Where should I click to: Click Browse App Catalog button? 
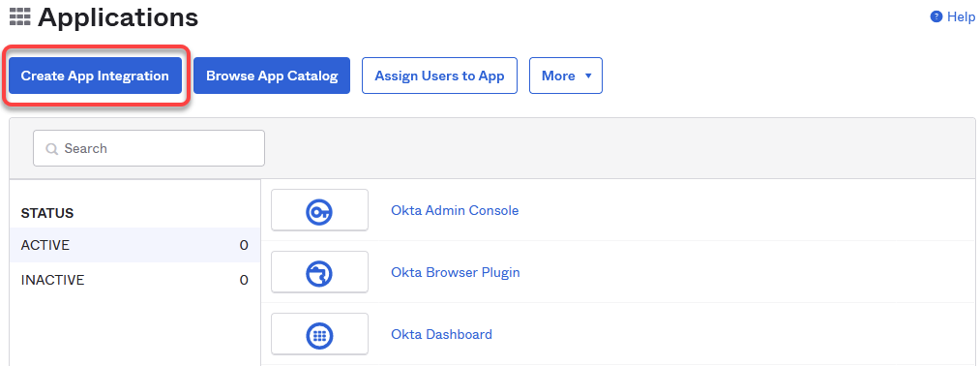coord(272,76)
